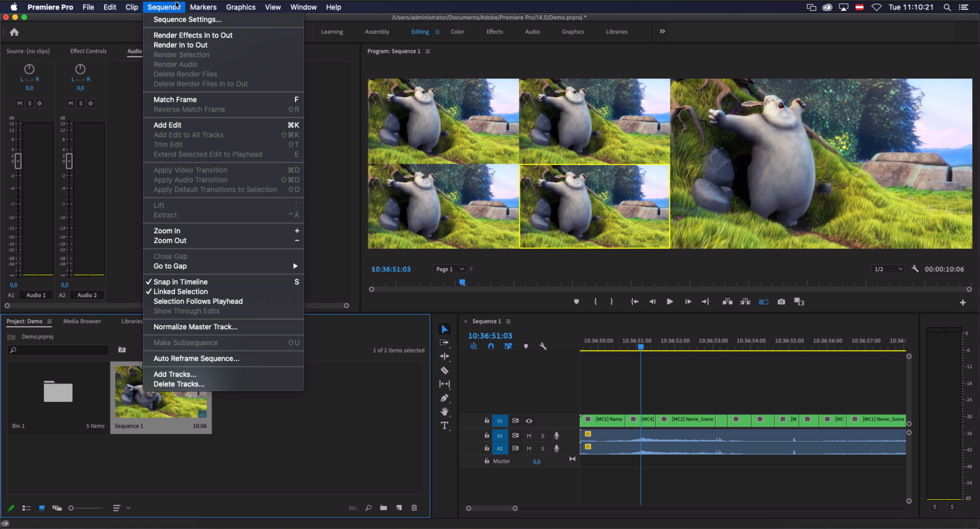Open the Effect Controls tab
Screen dimensions: 980x529
88,51
